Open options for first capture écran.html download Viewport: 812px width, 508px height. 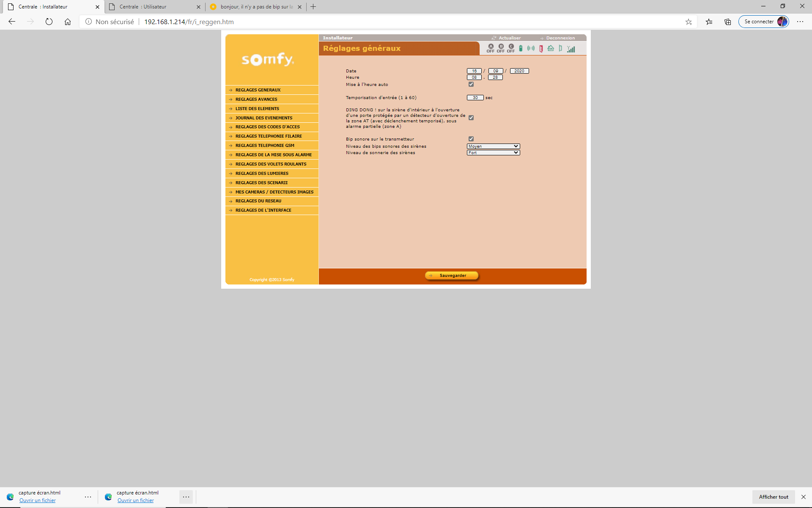tap(88, 497)
